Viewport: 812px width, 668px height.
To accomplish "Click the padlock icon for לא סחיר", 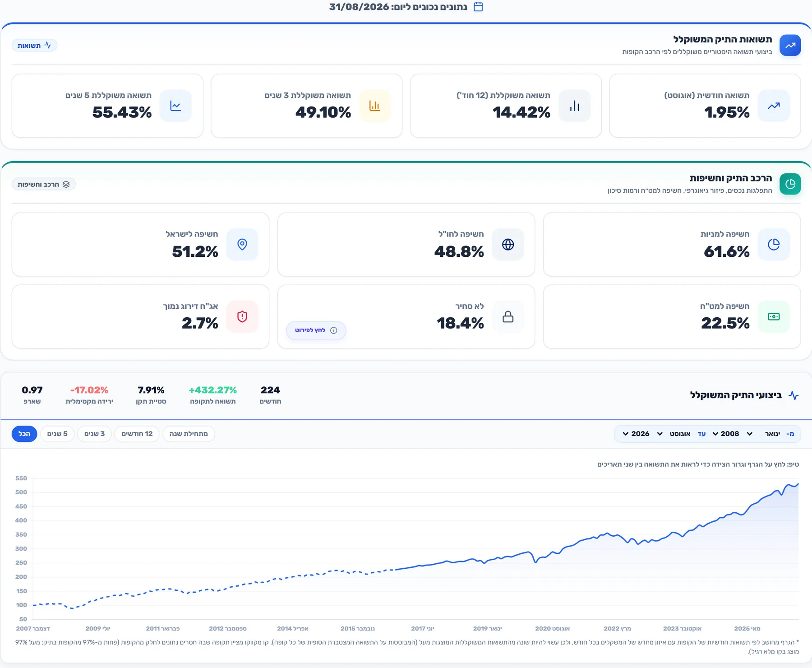I will [x=508, y=316].
